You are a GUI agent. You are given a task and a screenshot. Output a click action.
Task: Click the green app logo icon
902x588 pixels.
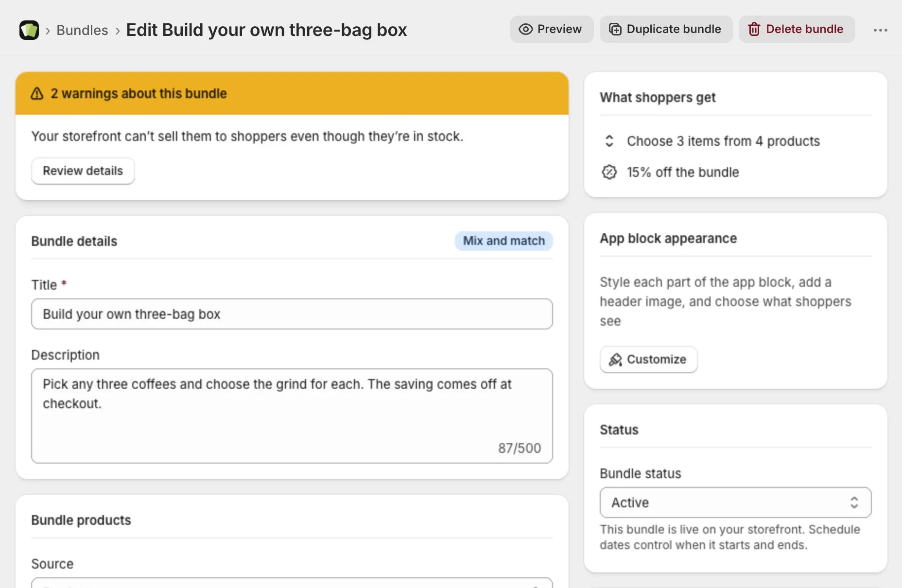point(29,30)
